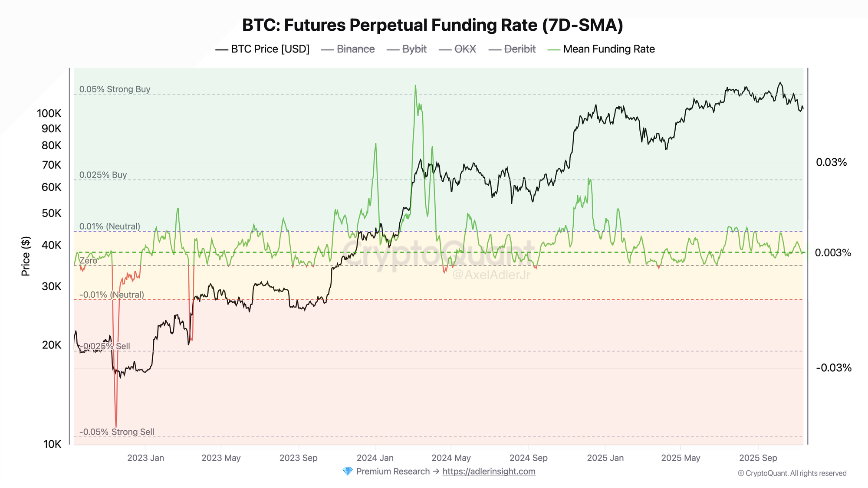Click the -0.05% Strong Sell threshold label
The width and height of the screenshot is (868, 488).
coord(117,432)
